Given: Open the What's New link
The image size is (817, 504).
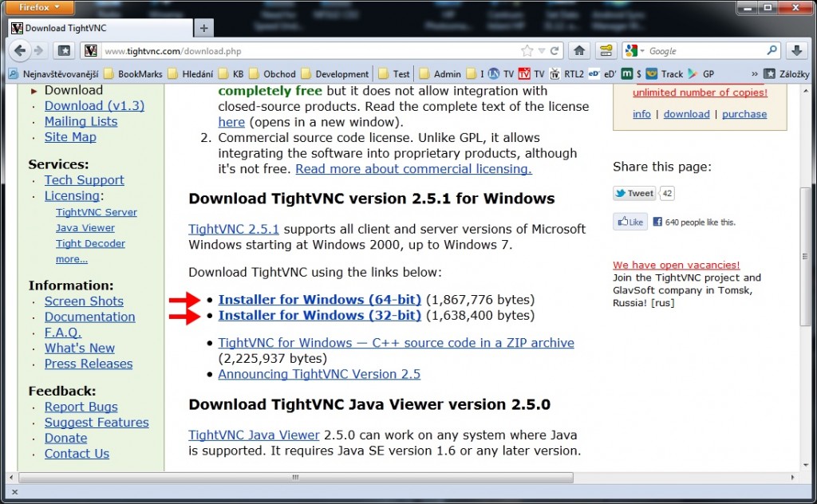Looking at the screenshot, I should [79, 348].
